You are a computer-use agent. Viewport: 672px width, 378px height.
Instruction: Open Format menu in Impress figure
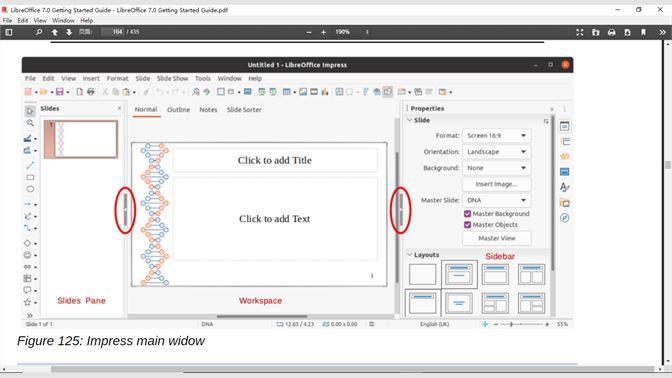pyautogui.click(x=117, y=78)
